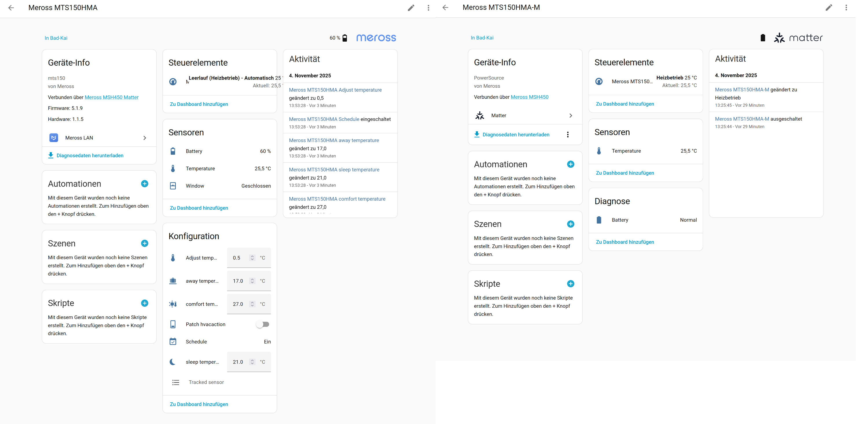Toggle the Patch hvacaction switch
Screen dimensions: 868x424
(262, 324)
